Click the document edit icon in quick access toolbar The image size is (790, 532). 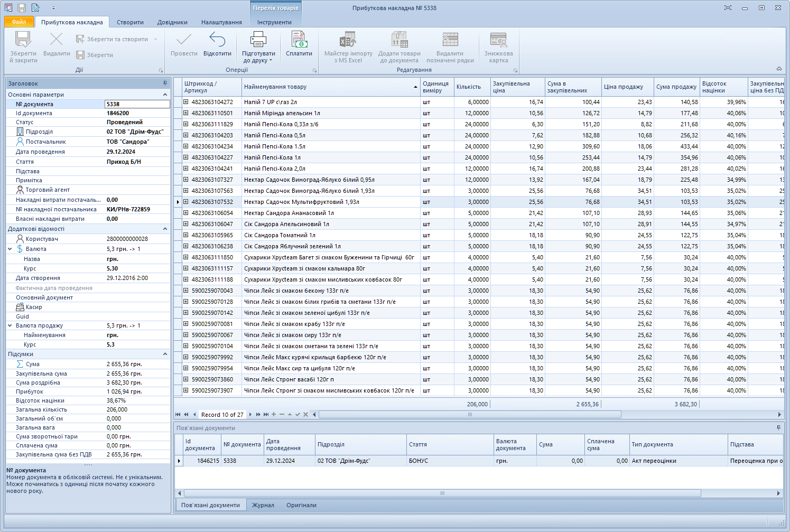pyautogui.click(x=35, y=8)
